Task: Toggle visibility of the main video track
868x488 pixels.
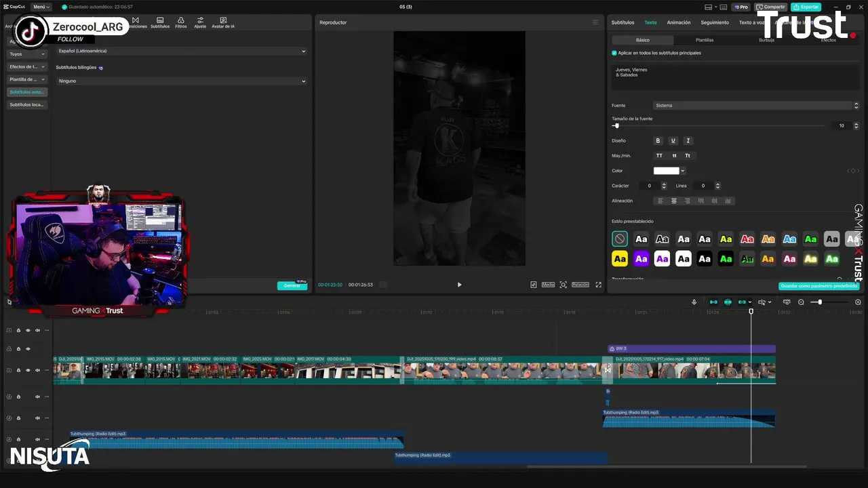Action: (28, 370)
